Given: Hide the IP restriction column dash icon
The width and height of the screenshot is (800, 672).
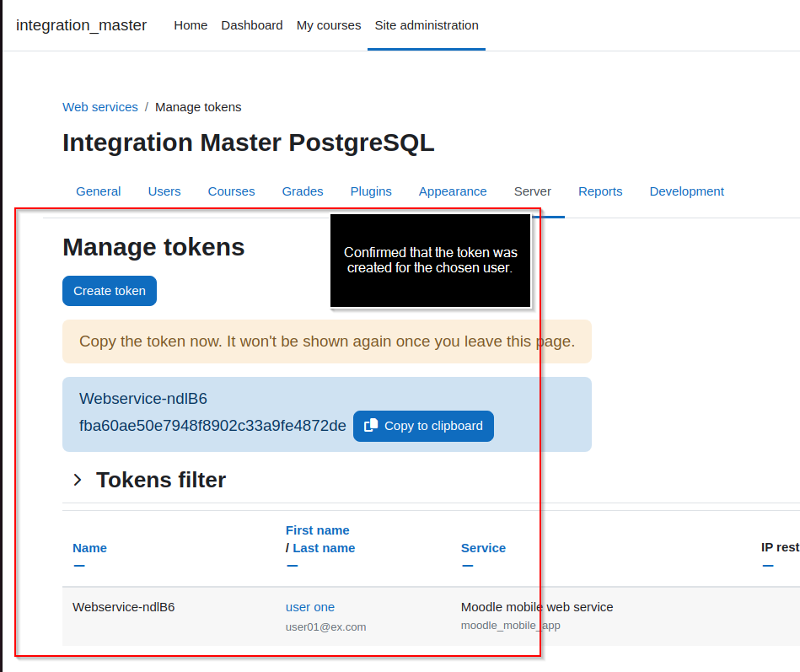Looking at the screenshot, I should 768,566.
